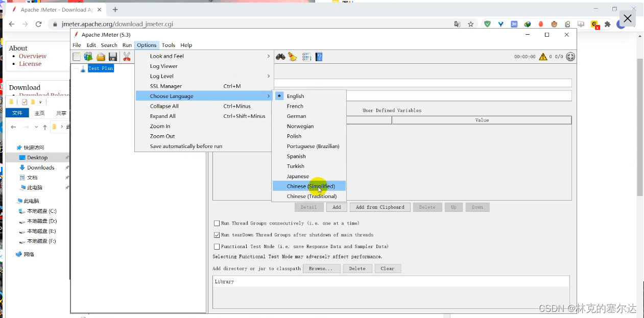Screen dimensions: 644x318
Task: Click the Browse... classpath button
Action: pos(321,268)
